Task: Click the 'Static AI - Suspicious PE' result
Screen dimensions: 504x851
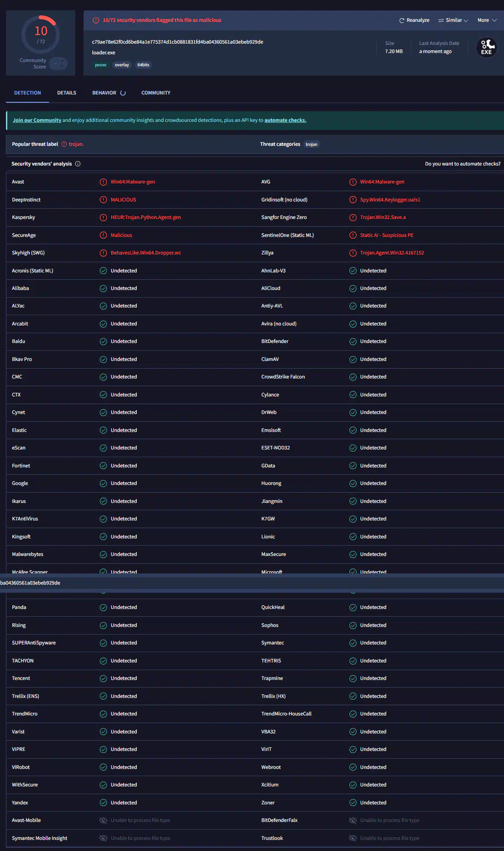Action: [x=387, y=235]
